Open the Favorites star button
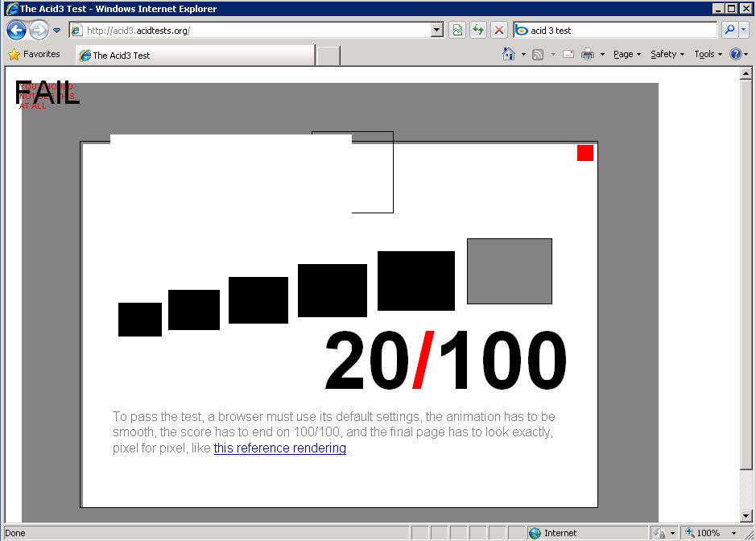 [x=35, y=54]
